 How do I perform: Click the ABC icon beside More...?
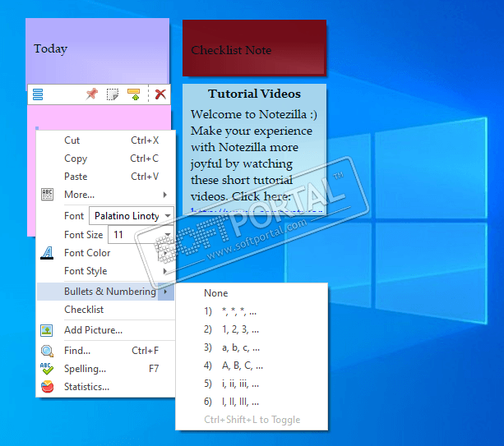[47, 195]
